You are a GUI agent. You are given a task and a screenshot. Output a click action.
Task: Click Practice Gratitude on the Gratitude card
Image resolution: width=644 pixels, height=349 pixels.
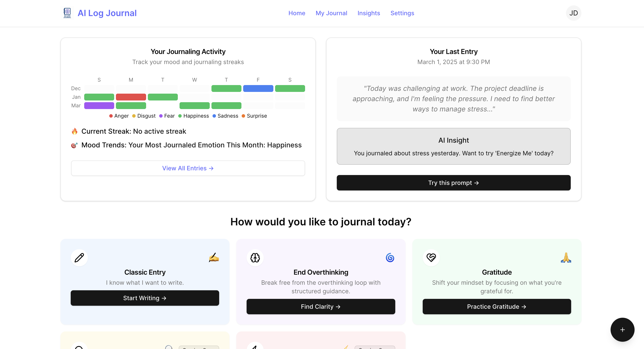click(497, 307)
